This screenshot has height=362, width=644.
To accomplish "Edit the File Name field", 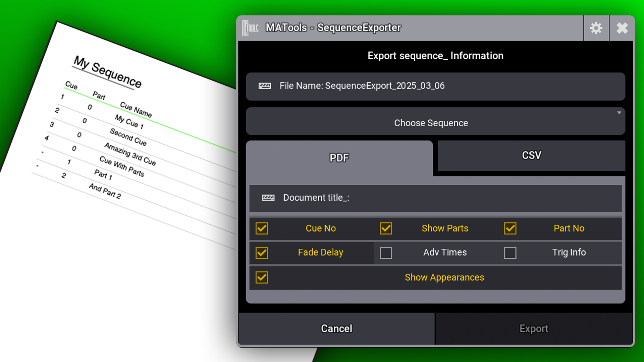I will pyautogui.click(x=435, y=86).
